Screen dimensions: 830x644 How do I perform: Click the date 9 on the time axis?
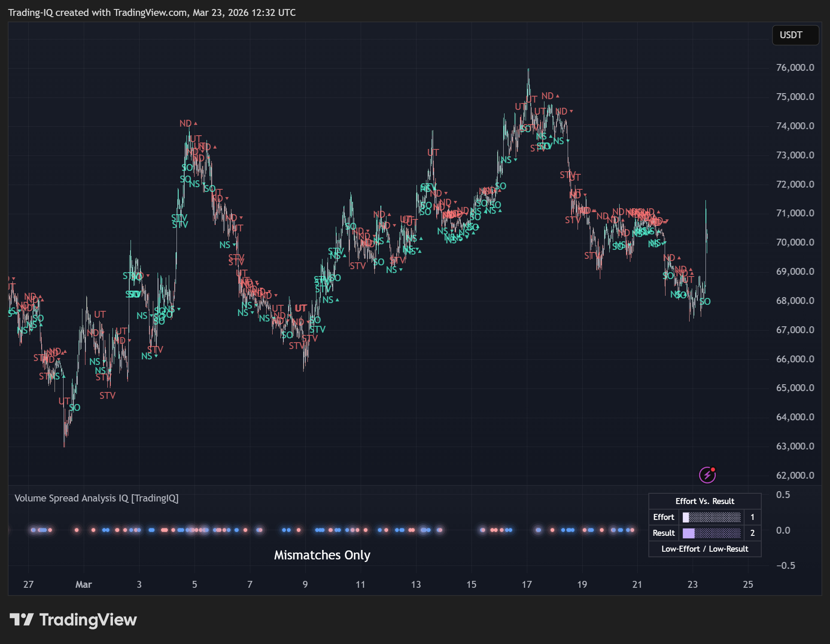[x=305, y=584]
